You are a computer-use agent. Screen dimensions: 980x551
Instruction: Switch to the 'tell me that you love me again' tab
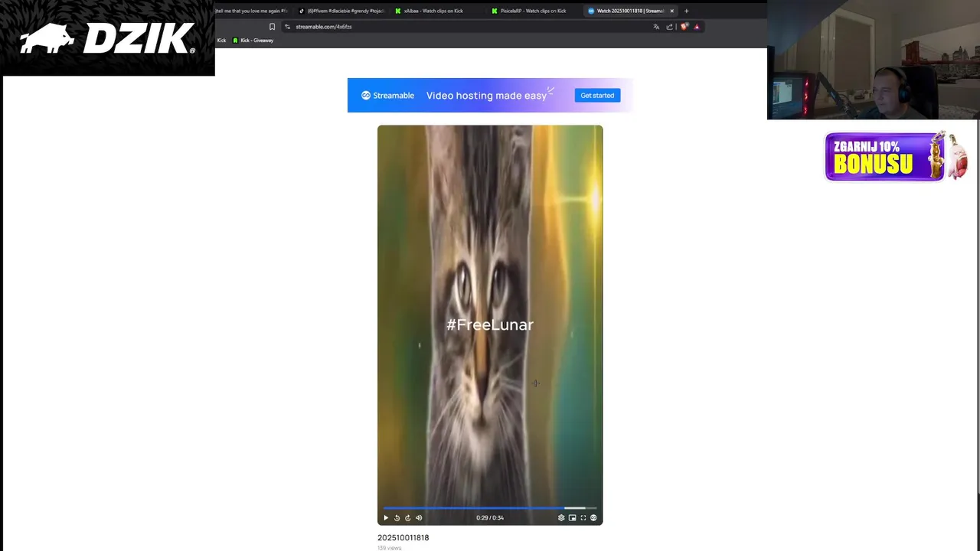253,11
